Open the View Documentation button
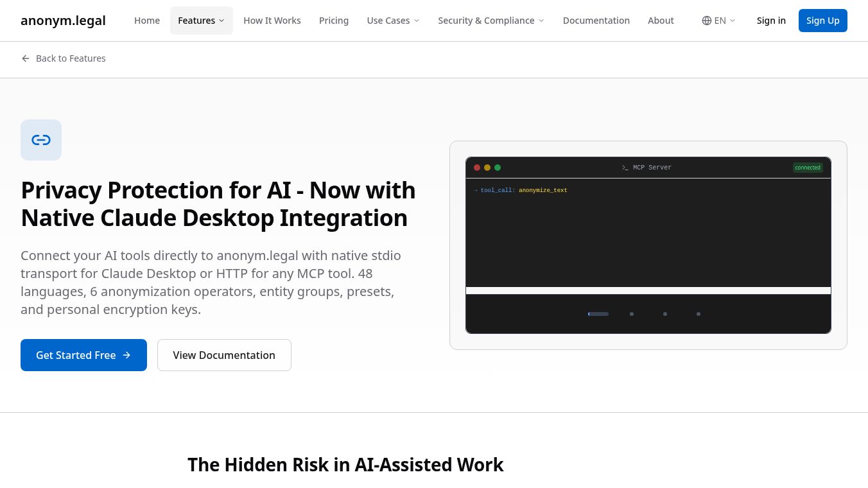Image resolution: width=868 pixels, height=488 pixels. [224, 355]
